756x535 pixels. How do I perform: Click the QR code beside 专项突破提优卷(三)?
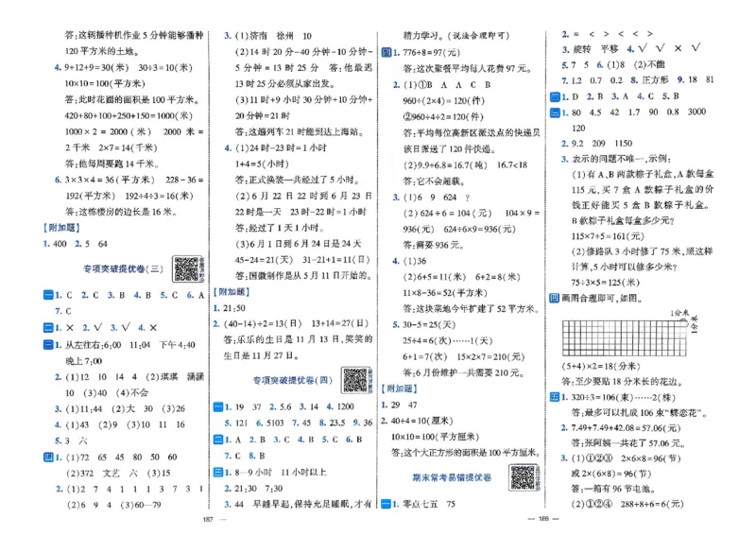(186, 268)
